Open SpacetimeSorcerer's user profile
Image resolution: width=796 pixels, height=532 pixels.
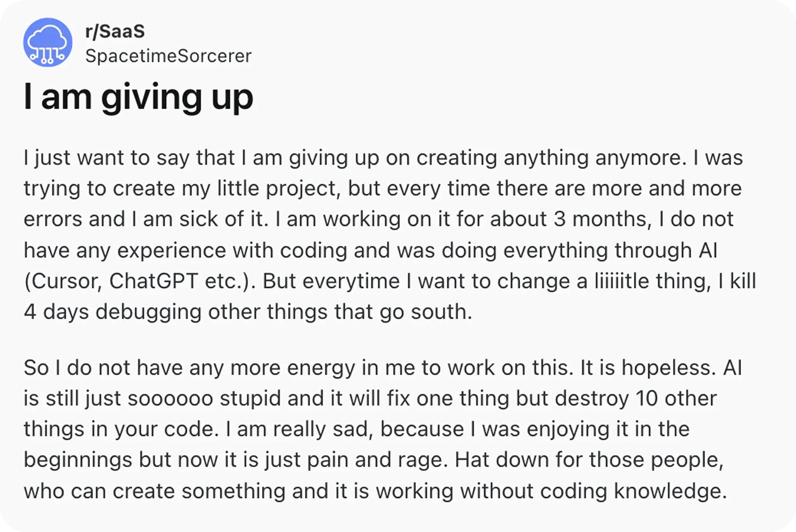[x=168, y=56]
